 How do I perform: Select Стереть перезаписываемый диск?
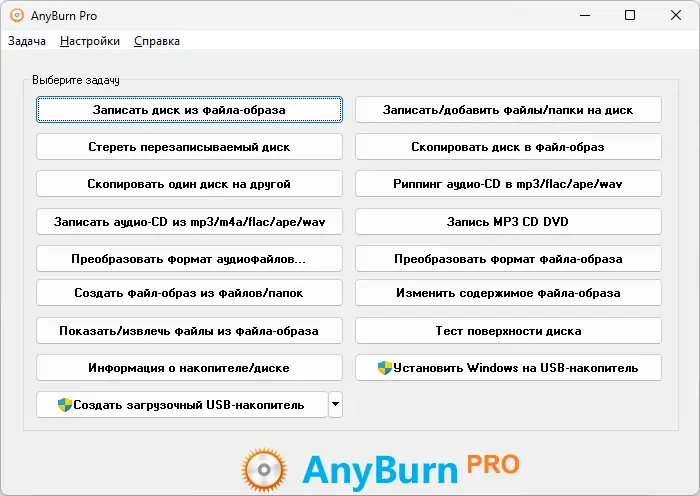(189, 147)
